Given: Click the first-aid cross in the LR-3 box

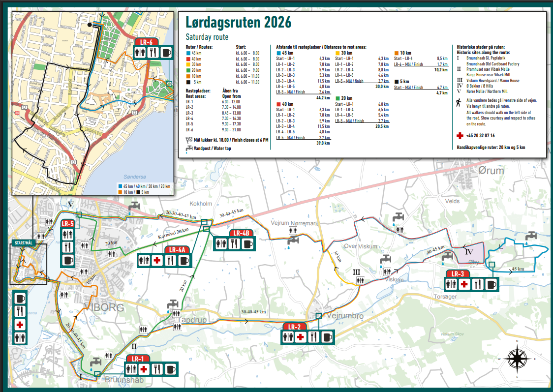Looking at the screenshot, I should tap(464, 284).
